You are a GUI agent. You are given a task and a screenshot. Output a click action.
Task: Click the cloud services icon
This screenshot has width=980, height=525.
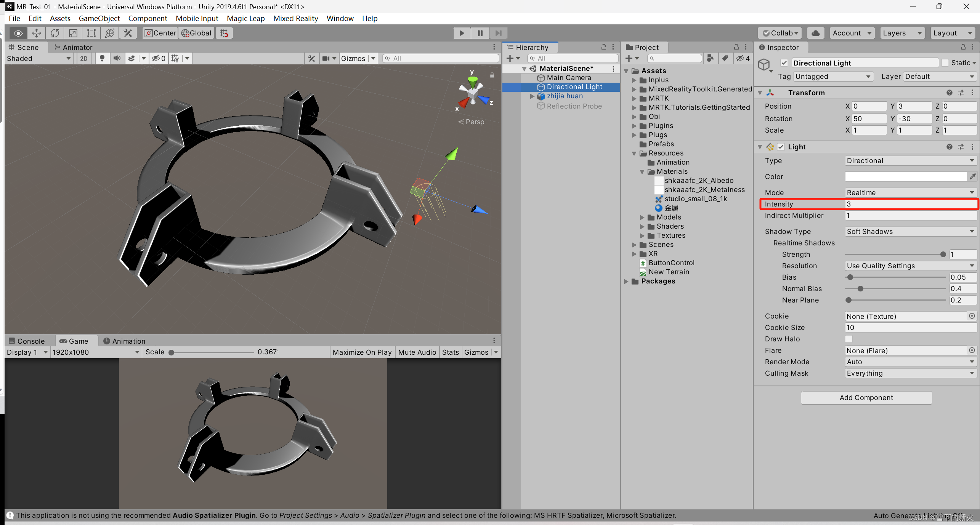(x=815, y=33)
